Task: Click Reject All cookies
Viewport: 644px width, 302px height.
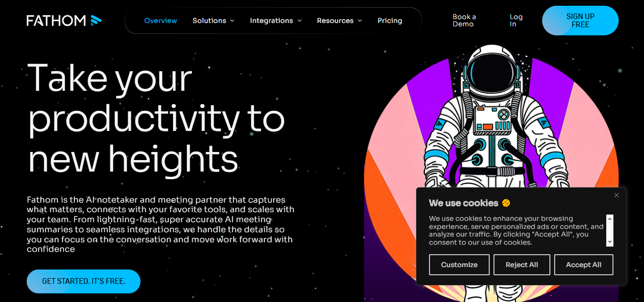Action: (522, 265)
